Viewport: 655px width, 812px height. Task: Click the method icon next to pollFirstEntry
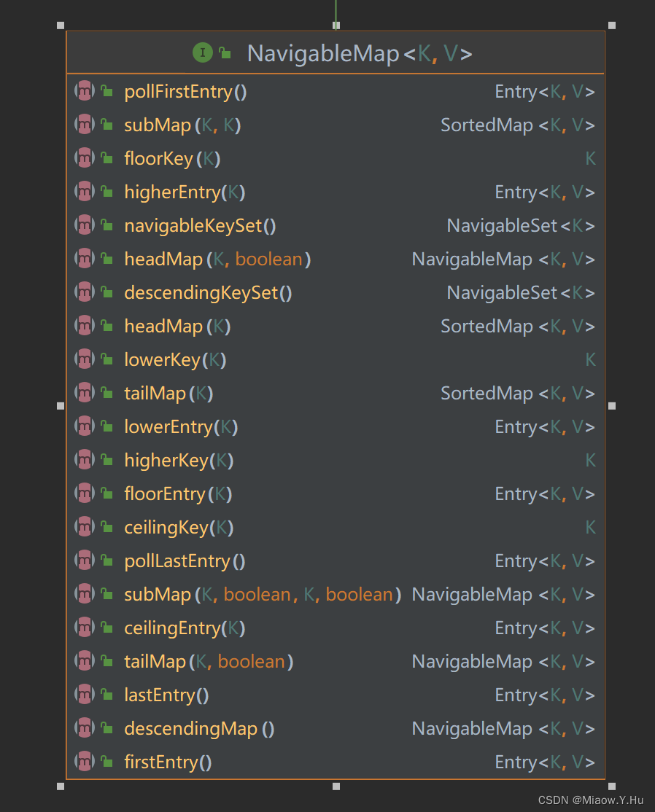85,91
